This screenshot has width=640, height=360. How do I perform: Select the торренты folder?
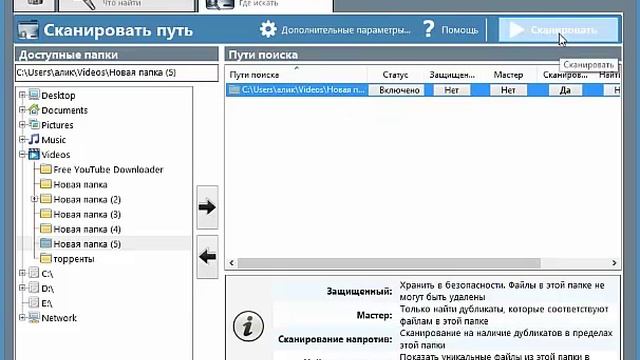click(74, 259)
